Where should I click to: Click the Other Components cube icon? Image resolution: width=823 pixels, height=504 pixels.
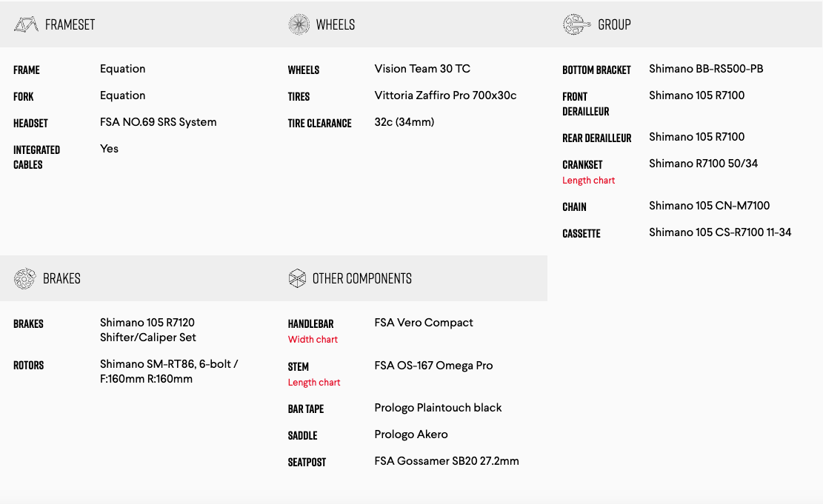coord(297,278)
